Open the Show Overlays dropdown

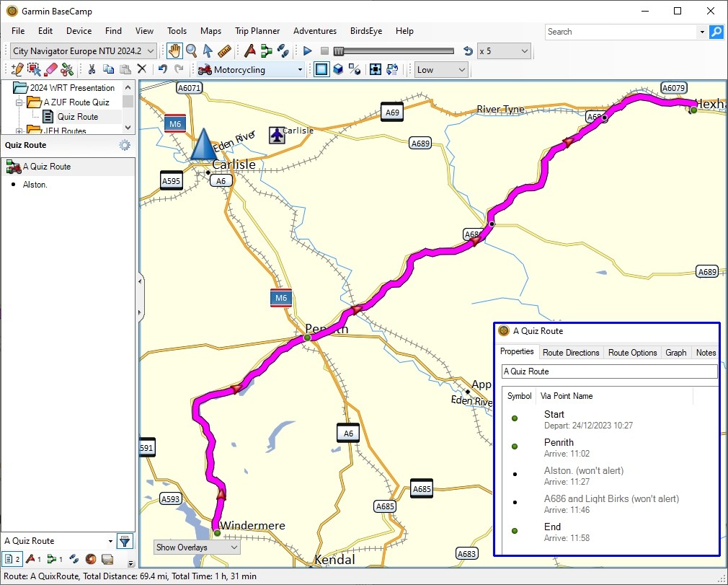pyautogui.click(x=197, y=547)
